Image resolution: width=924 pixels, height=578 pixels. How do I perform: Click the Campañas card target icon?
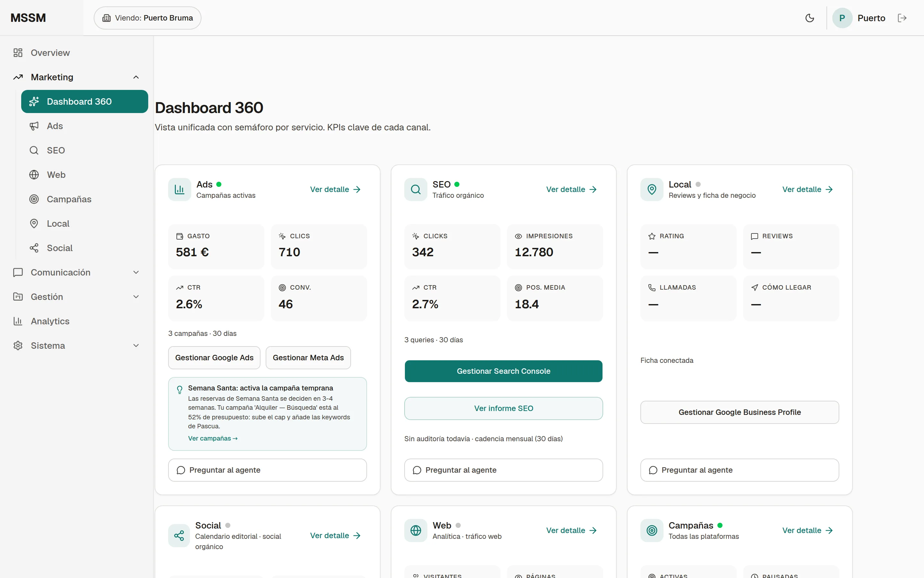[652, 530]
